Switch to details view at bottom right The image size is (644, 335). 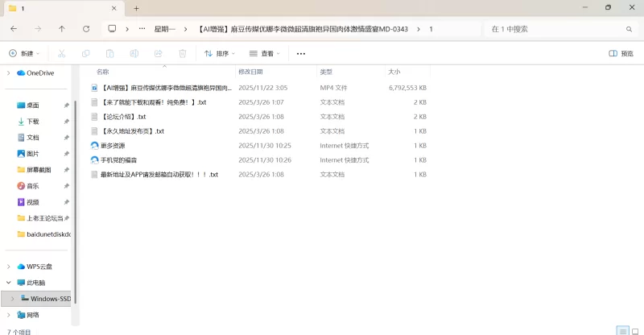[622, 330]
